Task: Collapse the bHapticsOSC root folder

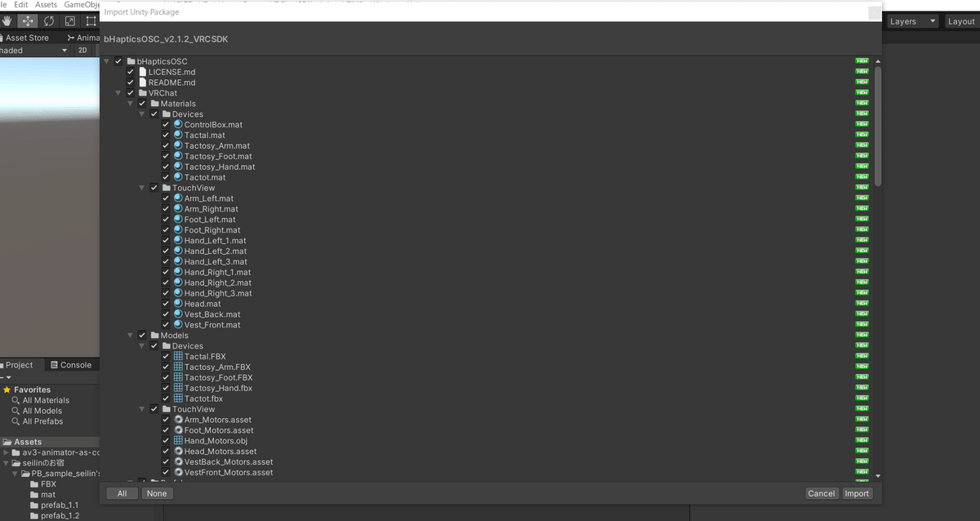Action: (107, 61)
